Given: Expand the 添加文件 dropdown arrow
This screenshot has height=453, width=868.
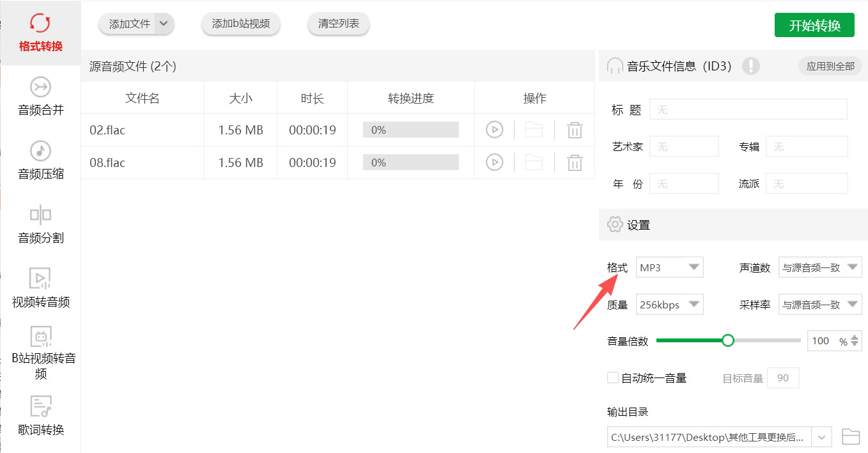Looking at the screenshot, I should [164, 24].
